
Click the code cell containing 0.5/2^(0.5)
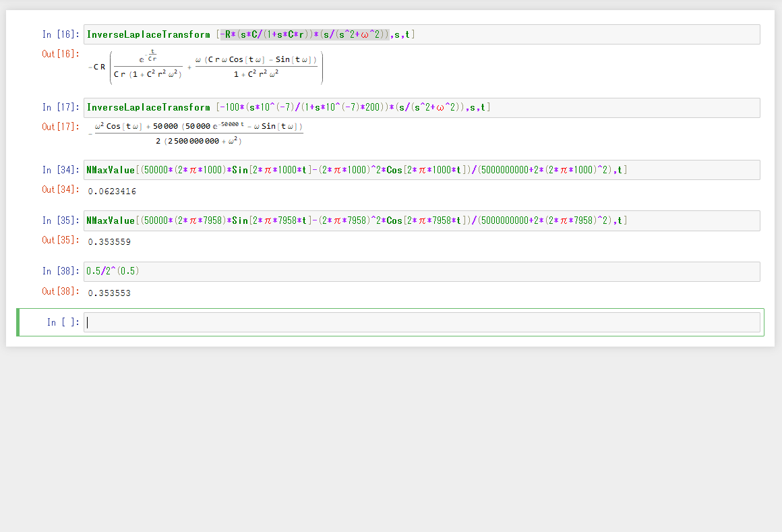[421, 272]
